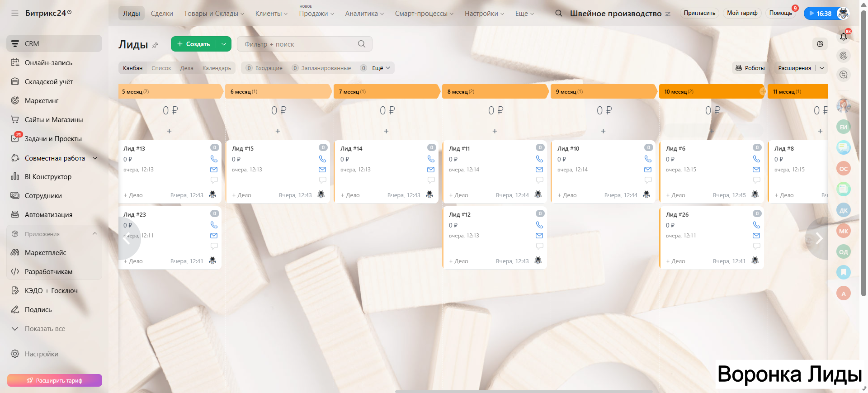This screenshot has width=868, height=393.
Task: Expand Ещё counters dropdown
Action: 381,68
